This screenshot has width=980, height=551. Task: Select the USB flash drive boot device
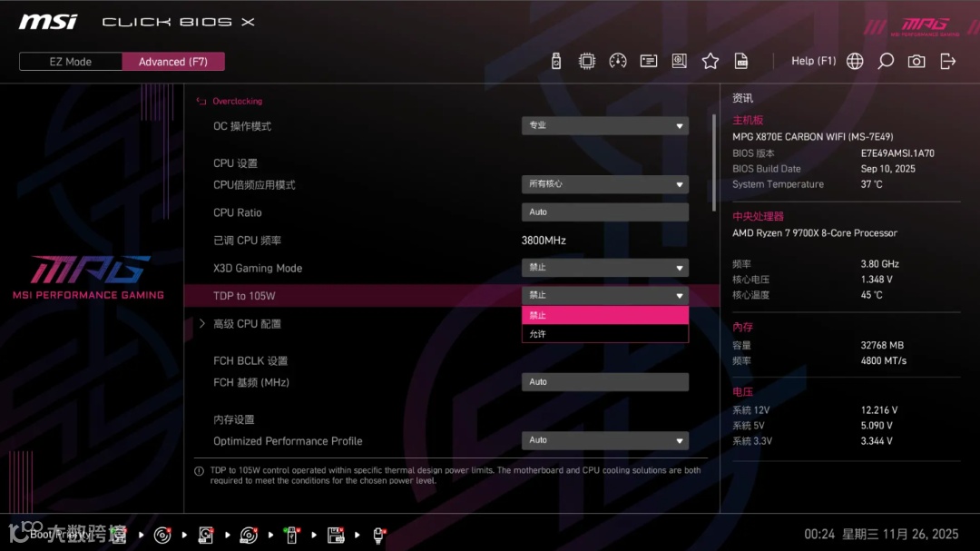(291, 535)
